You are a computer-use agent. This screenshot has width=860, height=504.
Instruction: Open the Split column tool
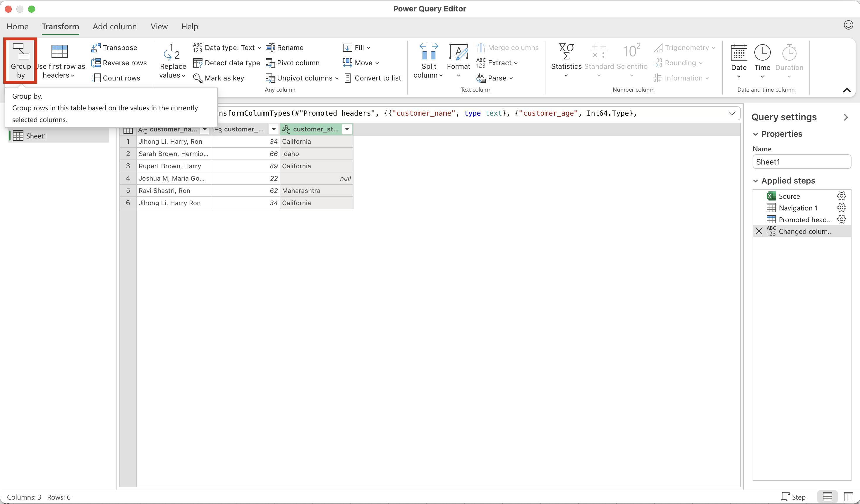coord(428,60)
